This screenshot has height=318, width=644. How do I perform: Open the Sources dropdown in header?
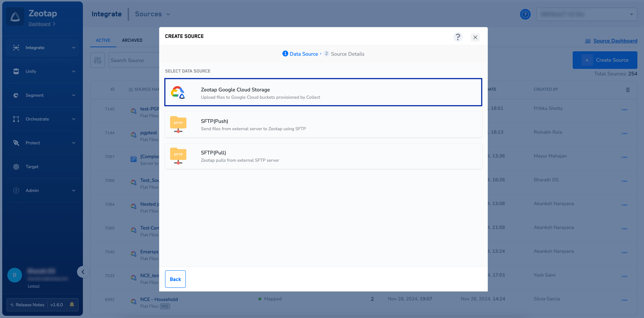[x=153, y=14]
